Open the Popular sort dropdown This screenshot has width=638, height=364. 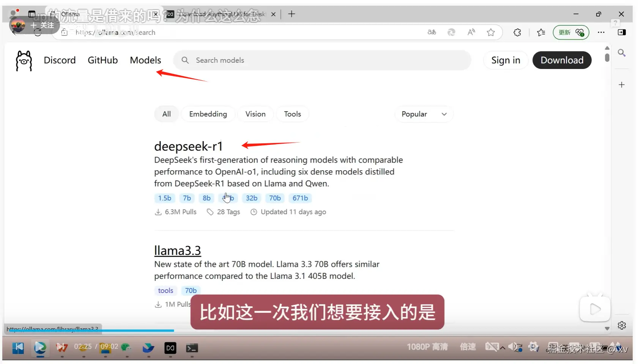click(x=424, y=114)
